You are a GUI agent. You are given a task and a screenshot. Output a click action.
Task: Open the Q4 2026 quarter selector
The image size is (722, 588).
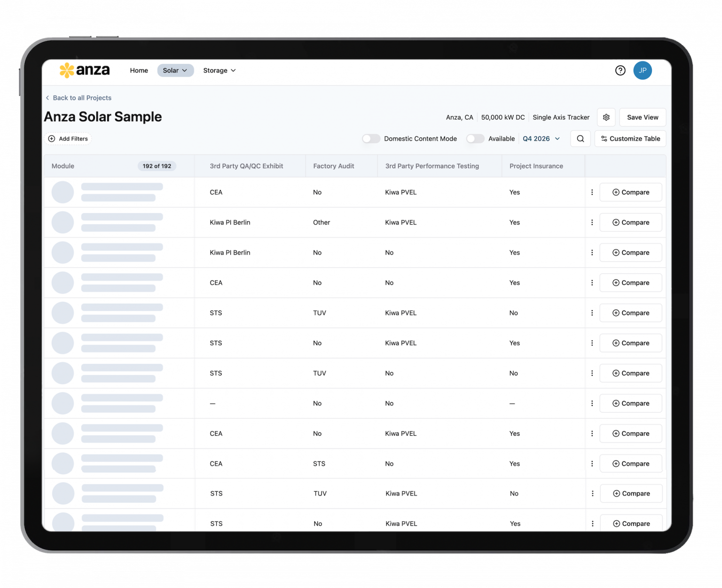pos(541,139)
